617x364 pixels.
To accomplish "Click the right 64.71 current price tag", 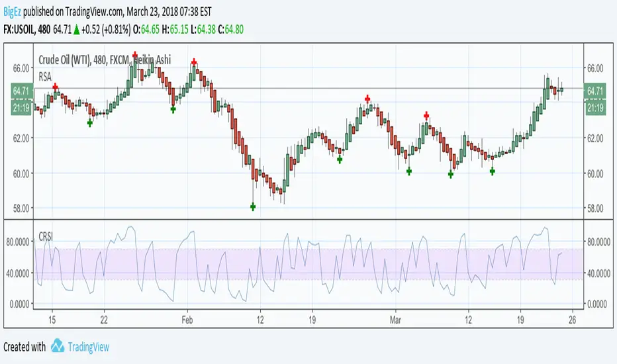I will (595, 91).
